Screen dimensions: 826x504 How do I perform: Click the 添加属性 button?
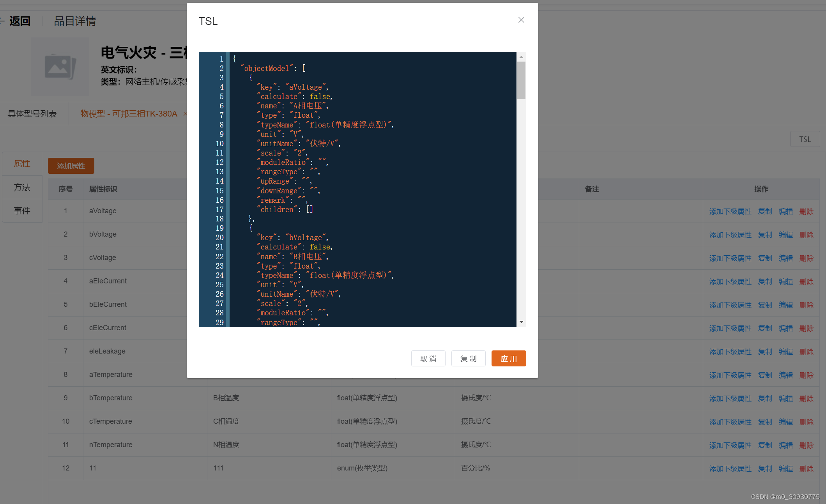pyautogui.click(x=71, y=166)
